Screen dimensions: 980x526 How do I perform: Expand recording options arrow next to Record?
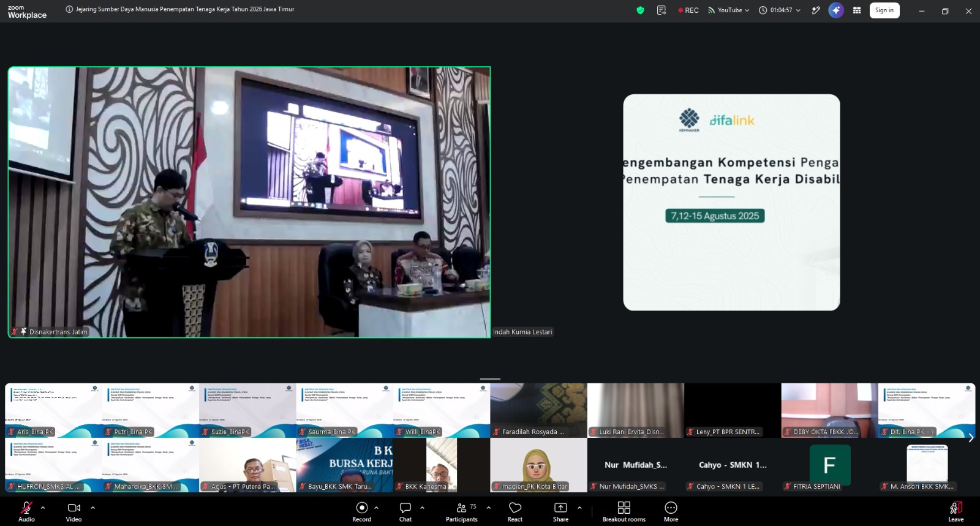coord(376,508)
